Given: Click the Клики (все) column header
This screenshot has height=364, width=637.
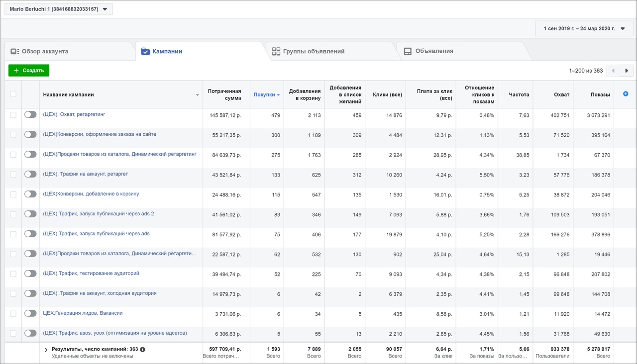Looking at the screenshot, I should [x=387, y=94].
